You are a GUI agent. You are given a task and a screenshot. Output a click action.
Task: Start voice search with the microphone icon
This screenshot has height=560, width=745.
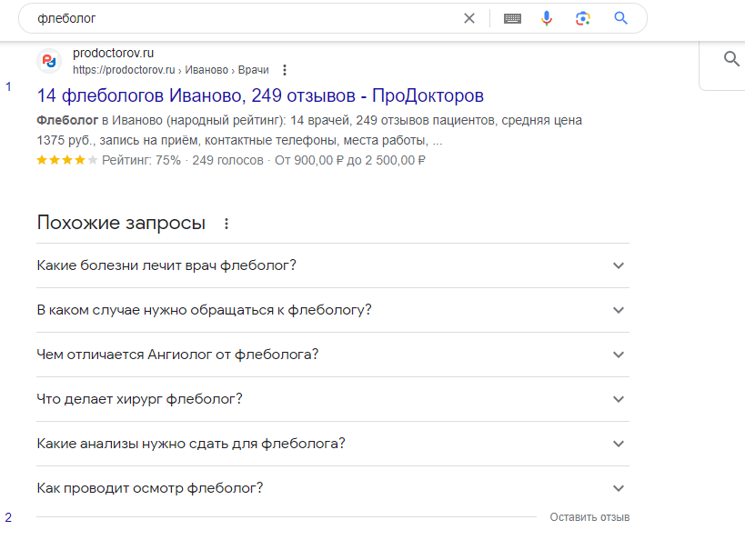(547, 18)
